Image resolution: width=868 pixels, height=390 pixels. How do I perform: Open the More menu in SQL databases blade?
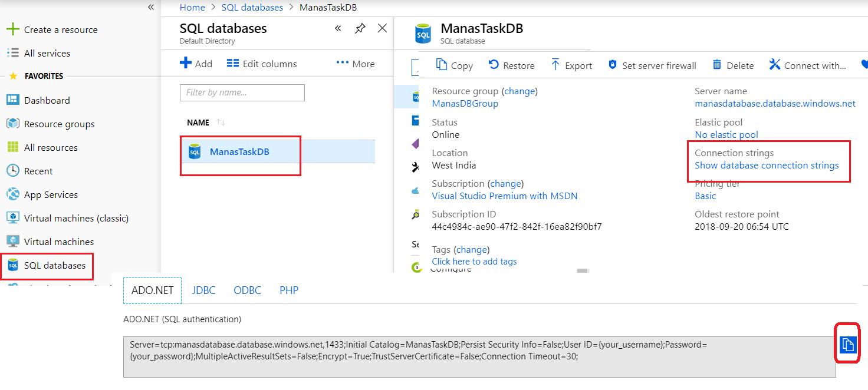354,63
